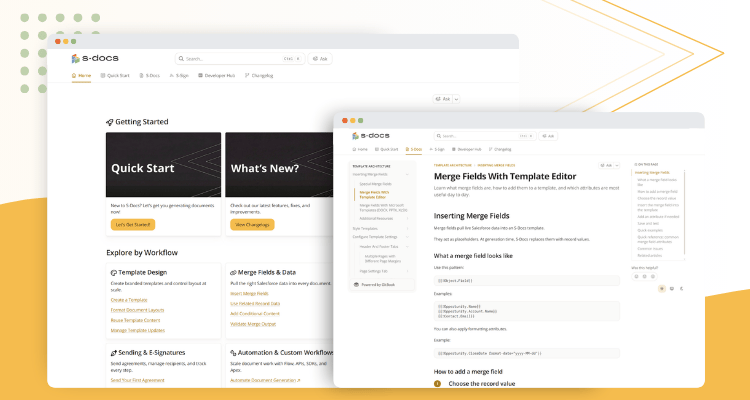This screenshot has width=750, height=400.
Task: Jump to Inserting Merge Fields in On This Page
Action: (x=652, y=172)
